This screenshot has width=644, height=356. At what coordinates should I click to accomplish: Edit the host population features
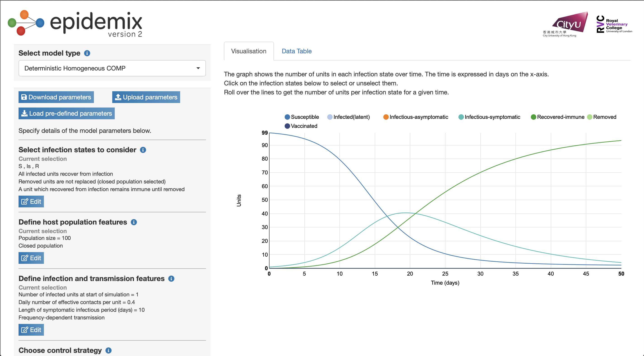coord(31,258)
